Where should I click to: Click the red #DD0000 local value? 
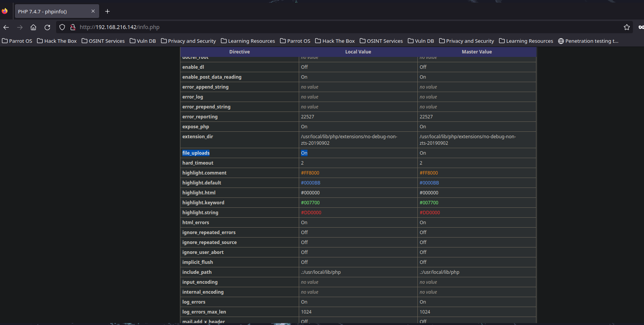(x=311, y=213)
